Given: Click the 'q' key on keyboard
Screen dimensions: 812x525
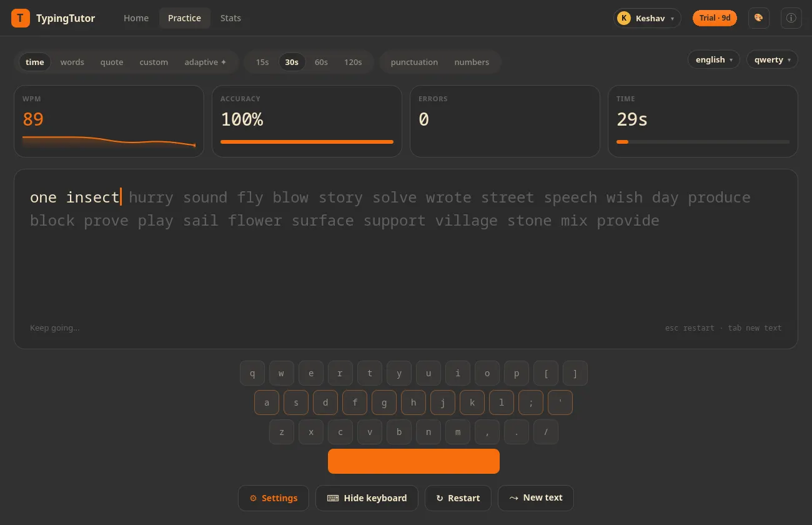Looking at the screenshot, I should tap(252, 374).
